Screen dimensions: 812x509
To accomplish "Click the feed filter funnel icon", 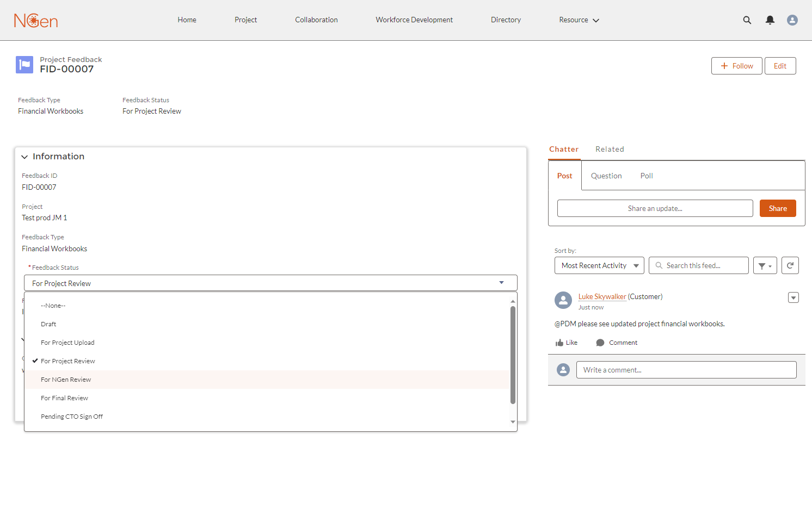I will 765,265.
